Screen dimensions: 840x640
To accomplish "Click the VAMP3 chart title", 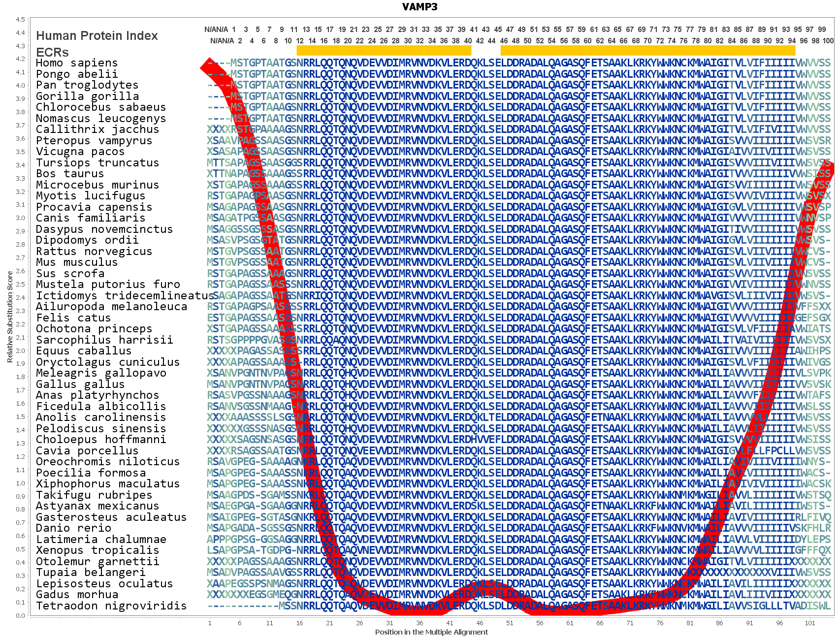I will [420, 7].
